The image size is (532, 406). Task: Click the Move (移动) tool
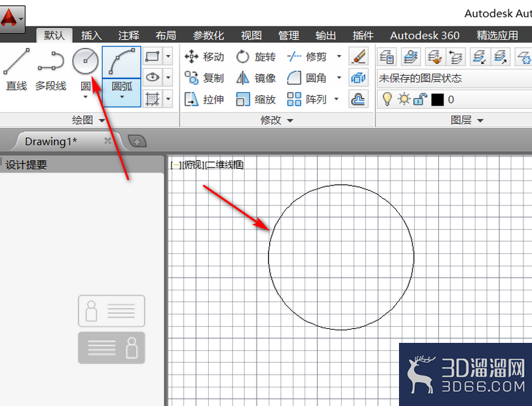coord(204,56)
